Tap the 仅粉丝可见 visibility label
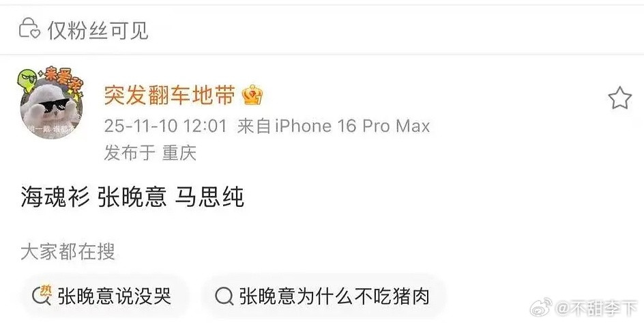The height and width of the screenshot is (323, 644). pyautogui.click(x=98, y=30)
